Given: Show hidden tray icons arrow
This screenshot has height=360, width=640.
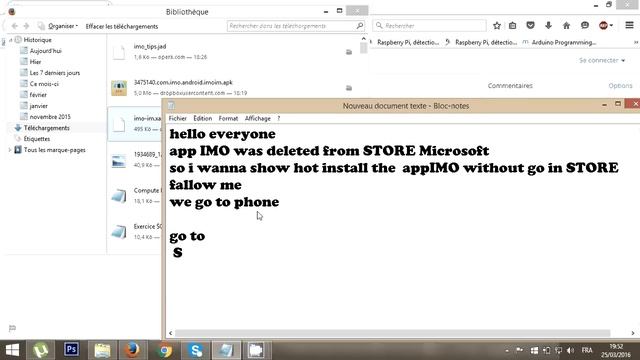Looking at the screenshot, I should [507, 351].
